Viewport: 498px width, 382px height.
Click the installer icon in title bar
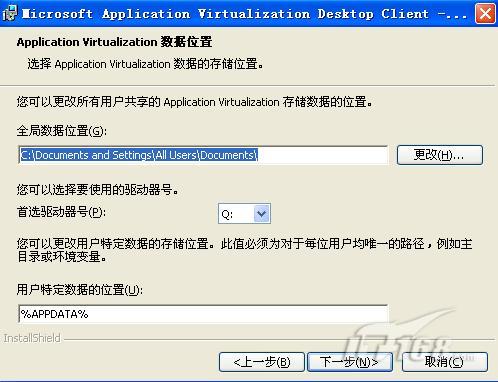[x=9, y=13]
